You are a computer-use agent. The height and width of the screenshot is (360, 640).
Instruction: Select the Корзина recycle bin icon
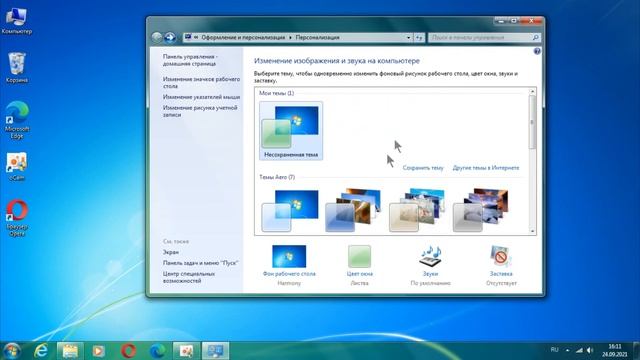[x=17, y=68]
